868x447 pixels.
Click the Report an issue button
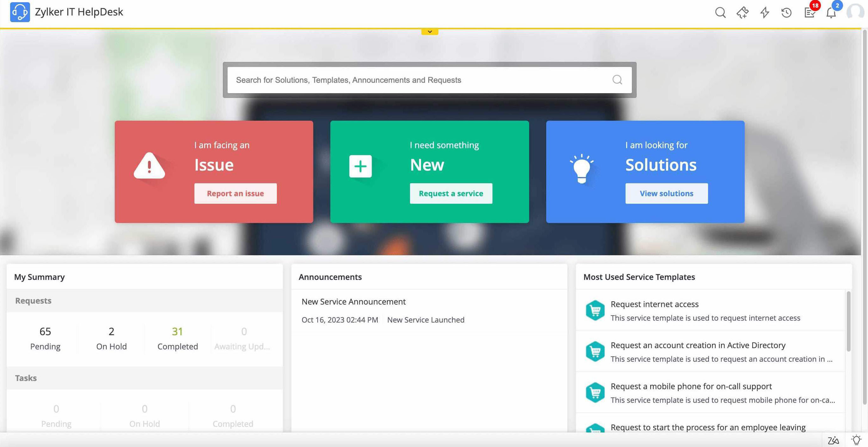point(235,193)
